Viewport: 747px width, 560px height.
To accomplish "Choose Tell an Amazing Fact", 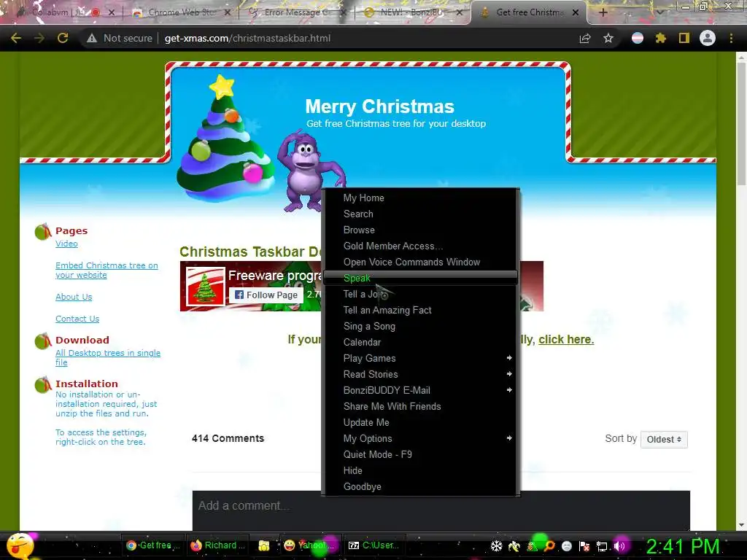I will click(x=421, y=310).
